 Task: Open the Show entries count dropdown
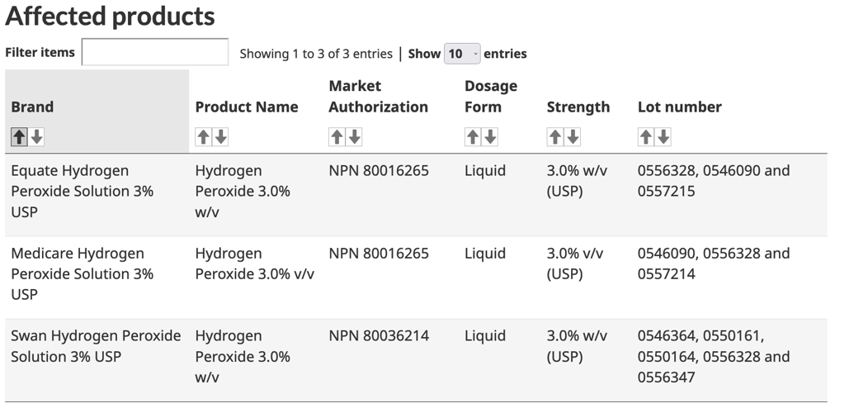tap(462, 54)
